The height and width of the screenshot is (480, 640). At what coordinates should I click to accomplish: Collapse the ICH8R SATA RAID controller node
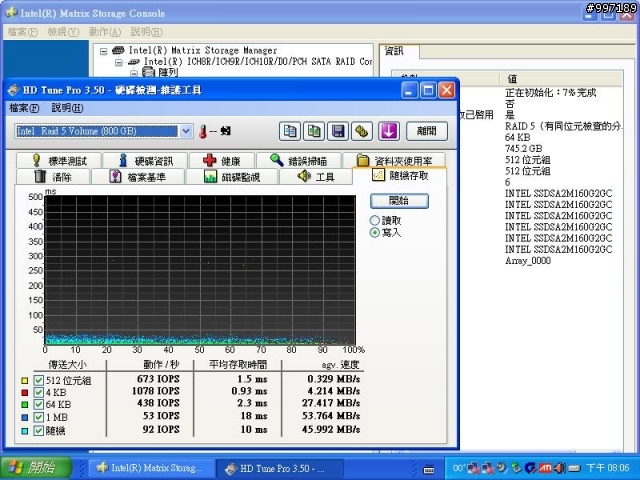pyautogui.click(x=119, y=62)
